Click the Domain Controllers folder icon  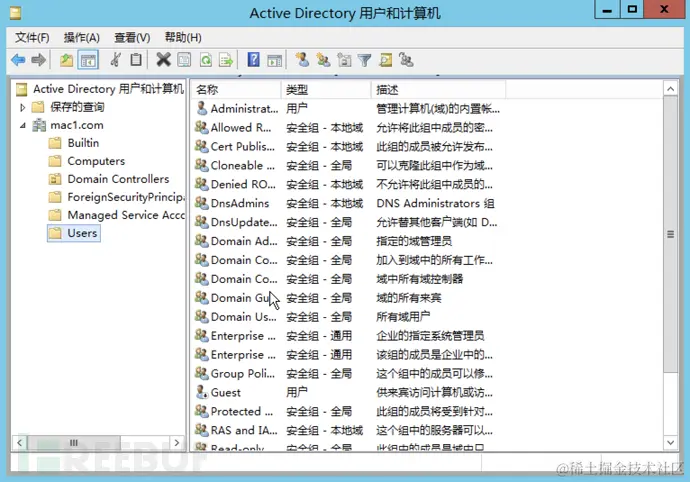[x=55, y=179]
